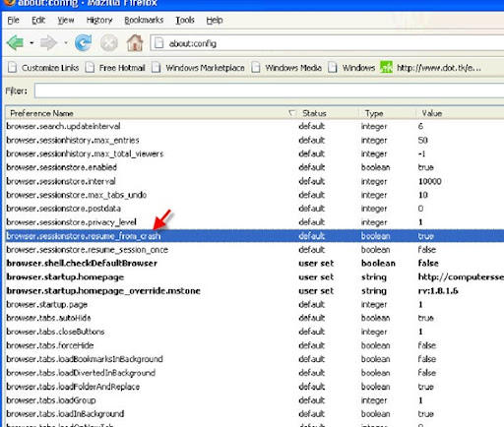The height and width of the screenshot is (427, 504).
Task: Open the Back history dropdown arrow
Action: click(x=31, y=43)
